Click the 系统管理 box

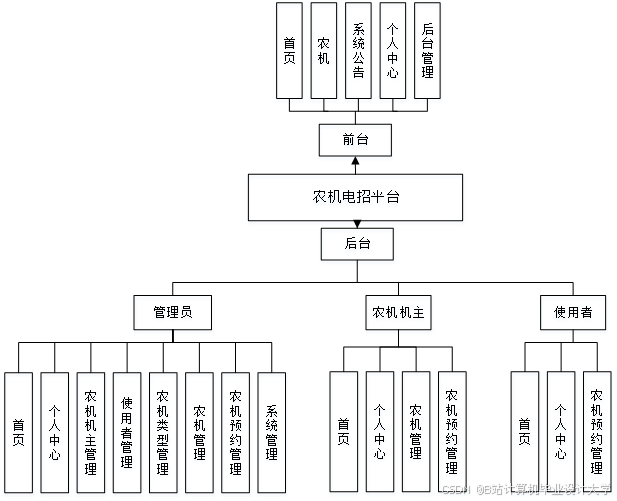coord(272,433)
